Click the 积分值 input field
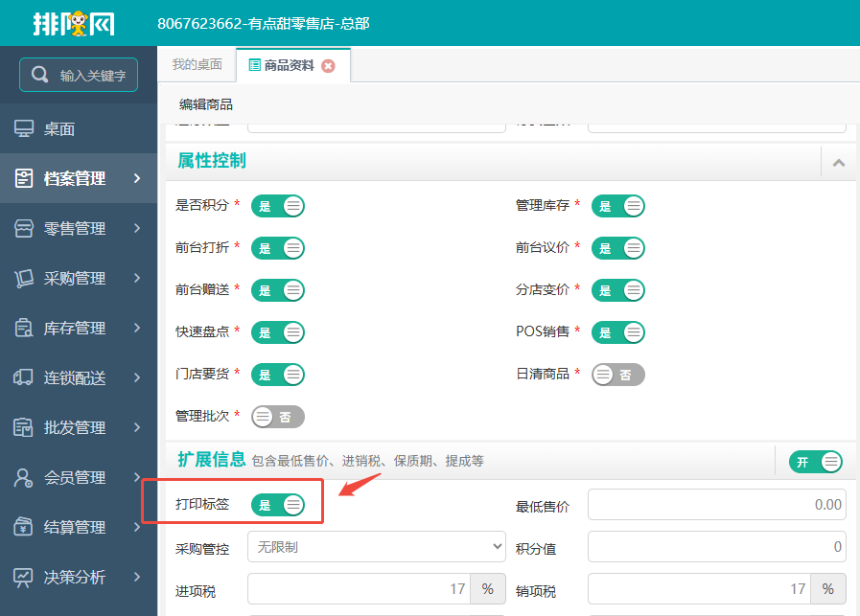The image size is (860, 616). 717,546
